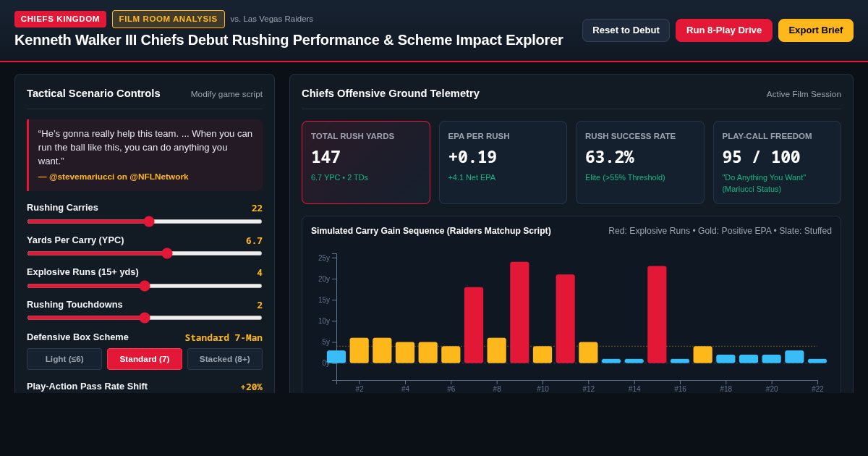Export the brief

pos(816,30)
